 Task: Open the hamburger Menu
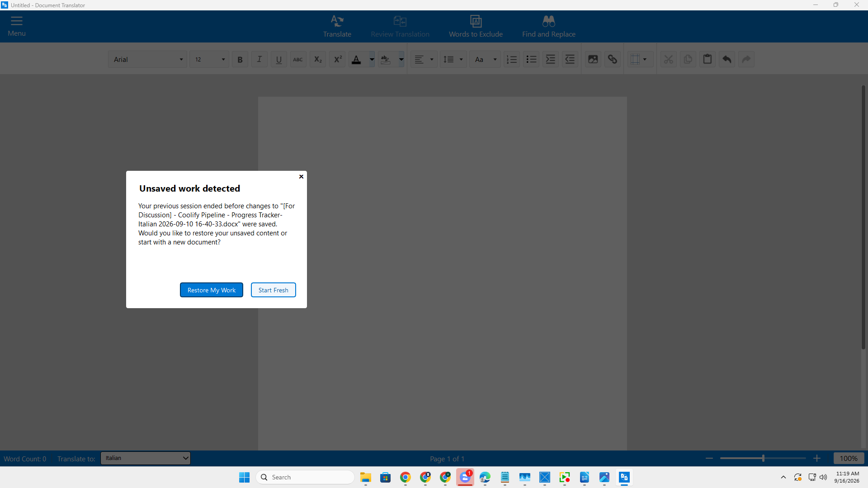tap(17, 26)
